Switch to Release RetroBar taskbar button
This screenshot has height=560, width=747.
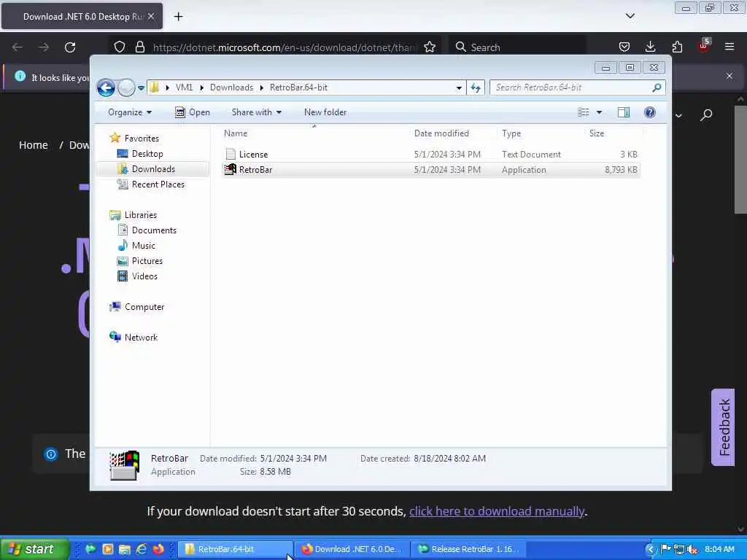click(468, 549)
